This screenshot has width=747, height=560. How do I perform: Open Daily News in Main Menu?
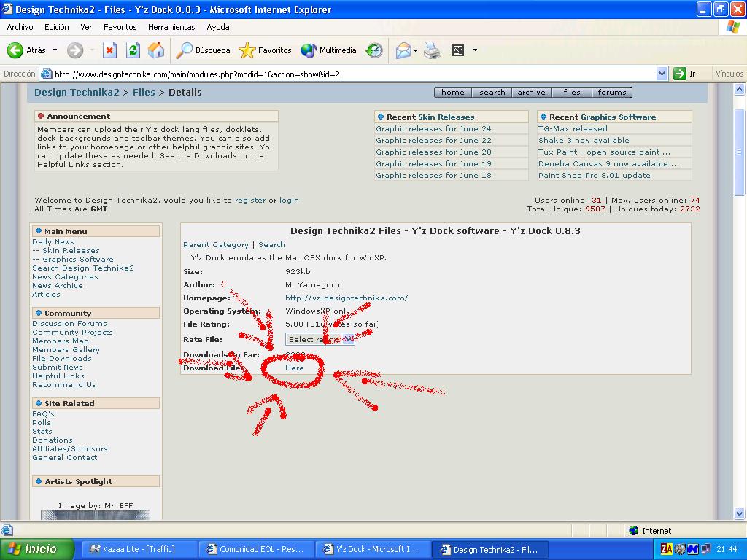click(x=53, y=242)
